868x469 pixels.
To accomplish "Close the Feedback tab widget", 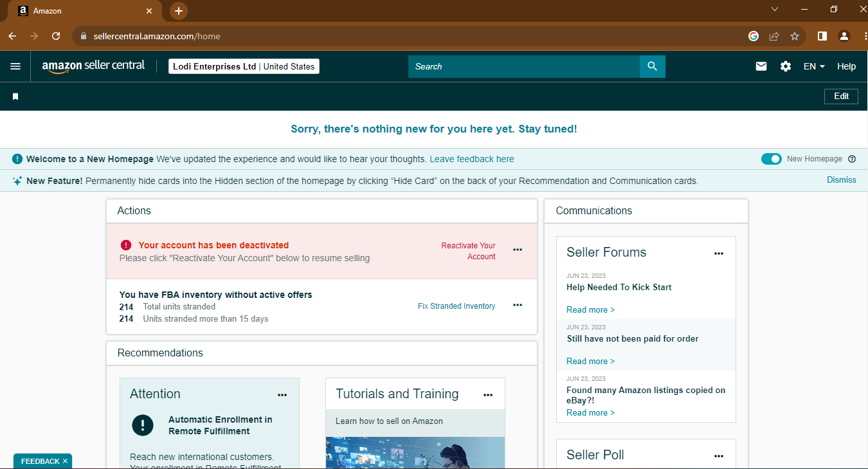I will click(x=65, y=461).
